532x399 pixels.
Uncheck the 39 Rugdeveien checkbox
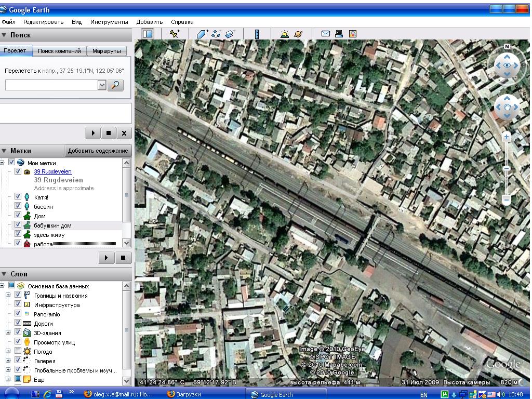tap(18, 171)
